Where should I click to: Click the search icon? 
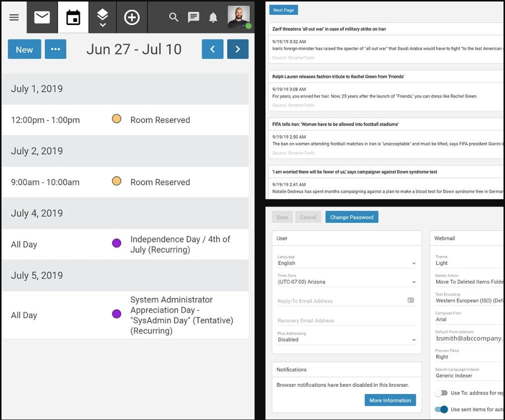(173, 17)
